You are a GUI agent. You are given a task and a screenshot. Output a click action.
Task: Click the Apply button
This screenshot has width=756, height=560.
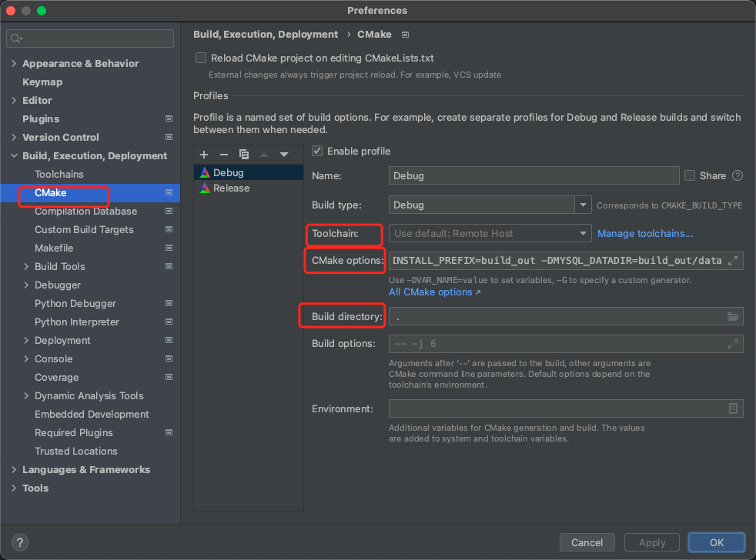652,542
